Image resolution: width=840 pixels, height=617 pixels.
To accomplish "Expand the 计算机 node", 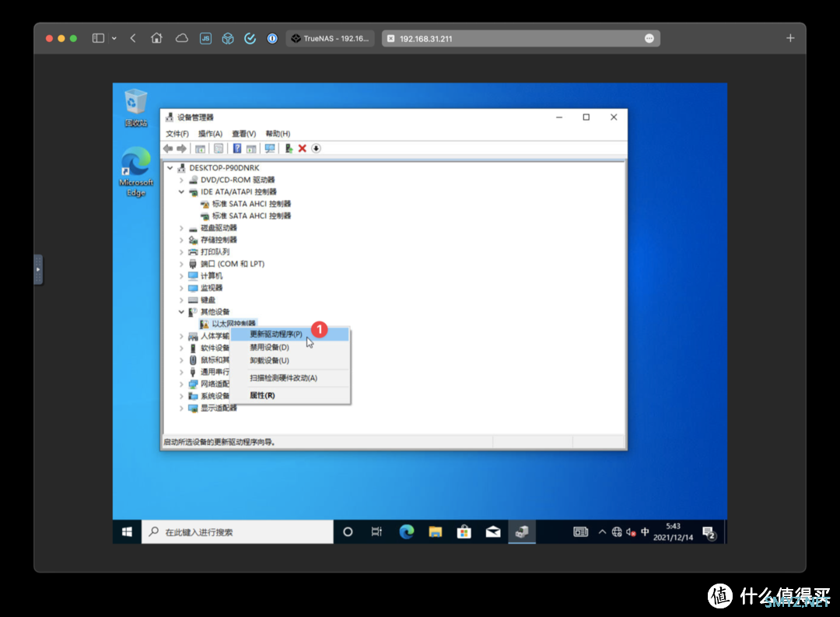I will [181, 276].
